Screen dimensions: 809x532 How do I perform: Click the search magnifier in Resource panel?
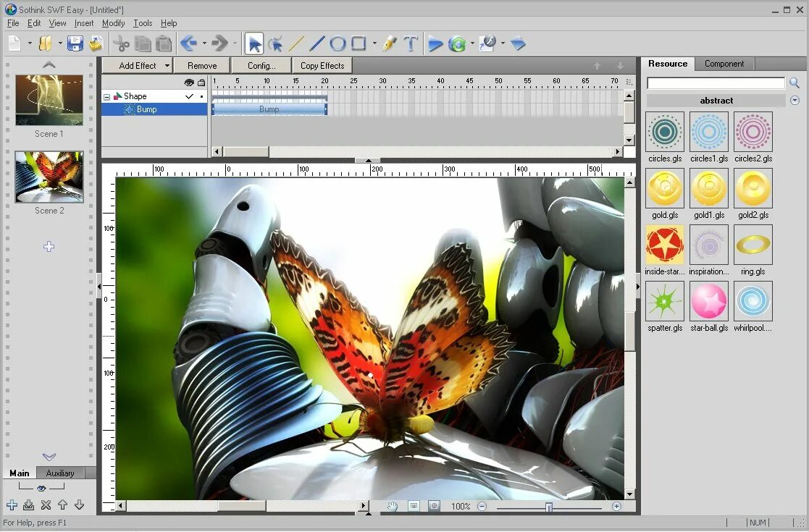pos(795,83)
